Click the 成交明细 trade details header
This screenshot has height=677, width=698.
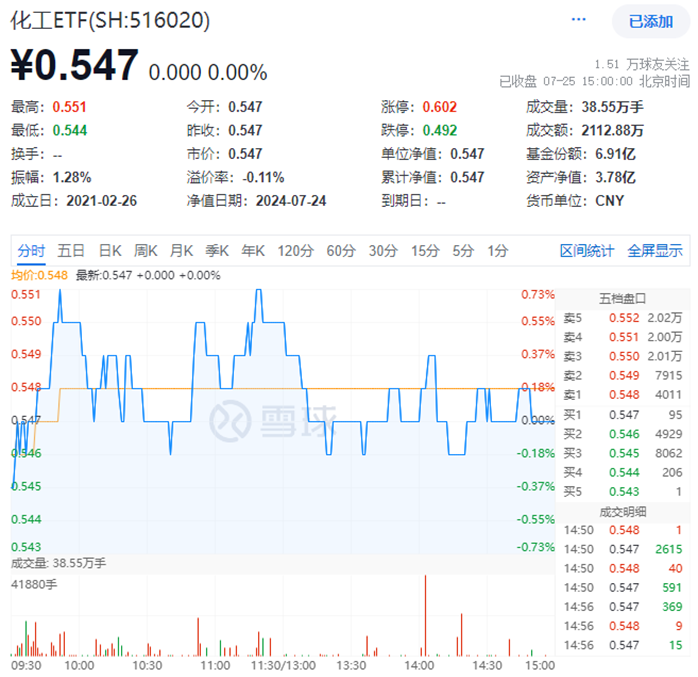(622, 513)
